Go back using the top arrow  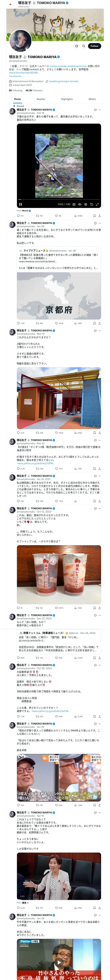(x=11, y=4)
